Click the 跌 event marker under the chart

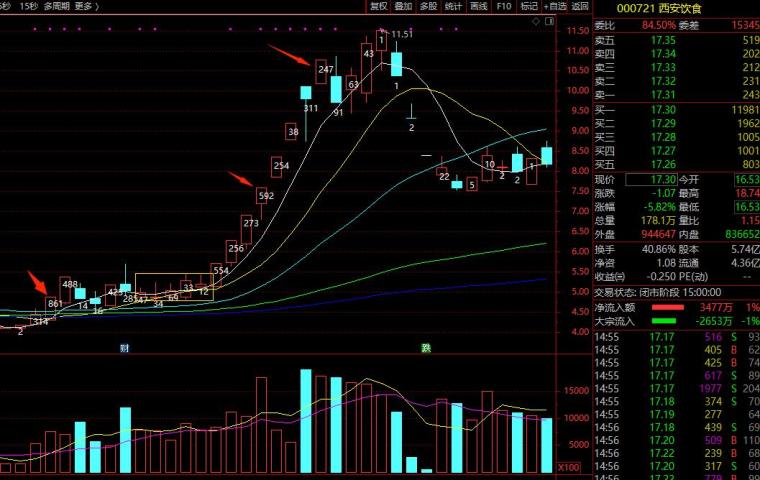coord(426,348)
